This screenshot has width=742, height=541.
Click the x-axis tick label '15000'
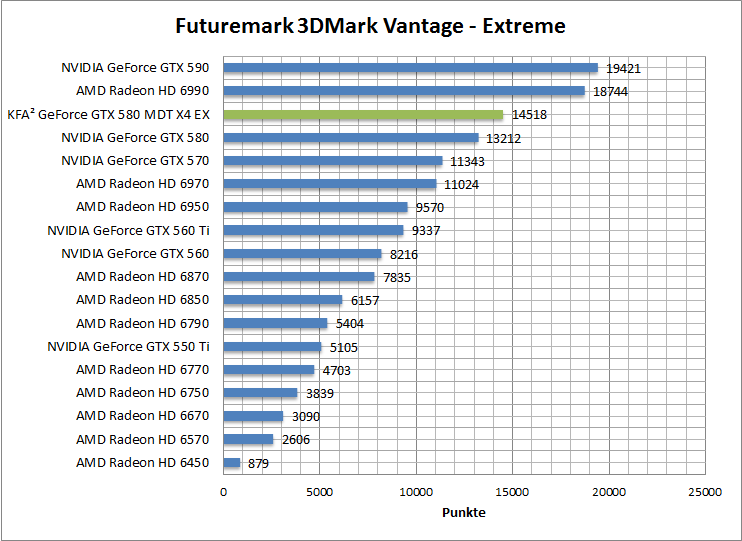[512, 492]
